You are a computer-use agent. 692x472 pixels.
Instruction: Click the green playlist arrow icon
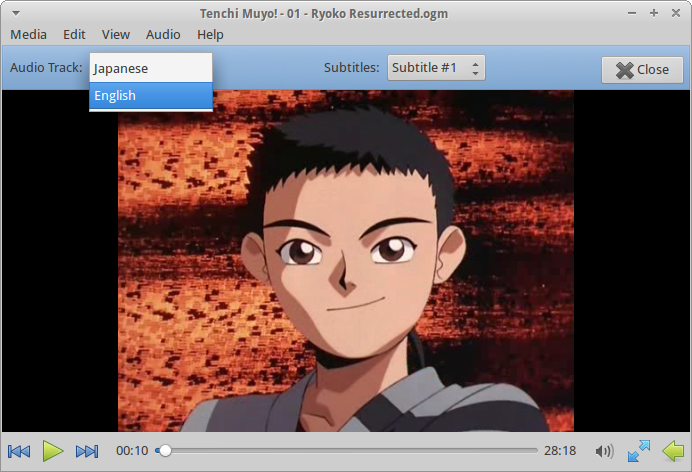(673, 452)
